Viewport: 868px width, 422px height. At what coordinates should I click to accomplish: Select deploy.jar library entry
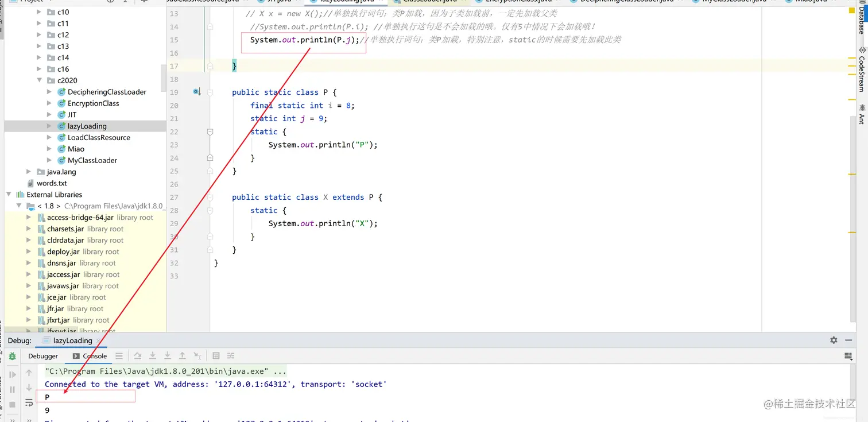[63, 251]
